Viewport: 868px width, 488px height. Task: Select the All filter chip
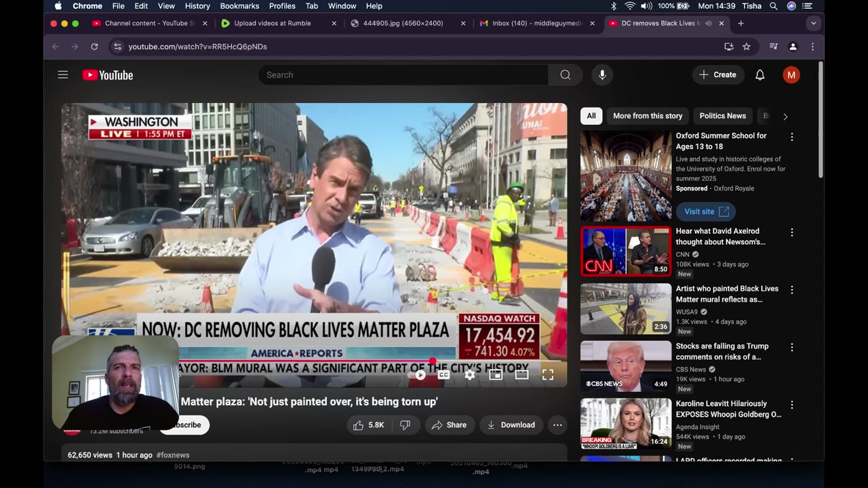point(591,116)
